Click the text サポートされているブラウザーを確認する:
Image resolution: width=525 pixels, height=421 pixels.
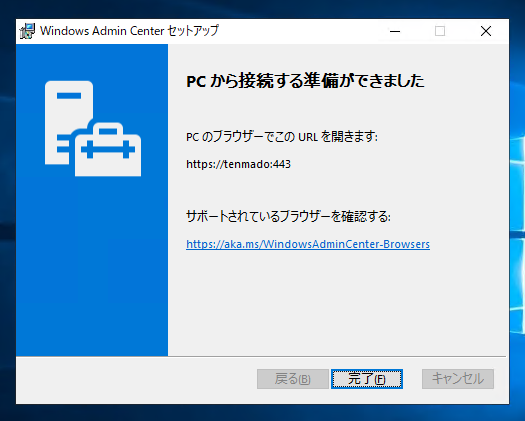pyautogui.click(x=288, y=216)
